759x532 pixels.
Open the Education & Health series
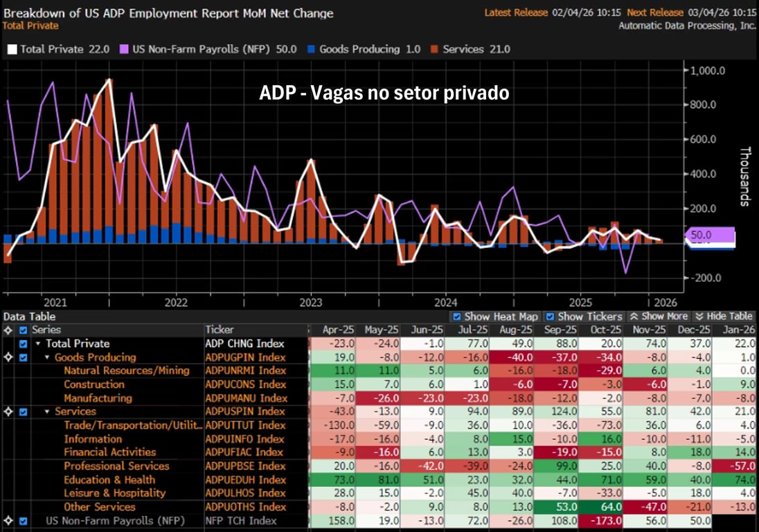pos(109,479)
